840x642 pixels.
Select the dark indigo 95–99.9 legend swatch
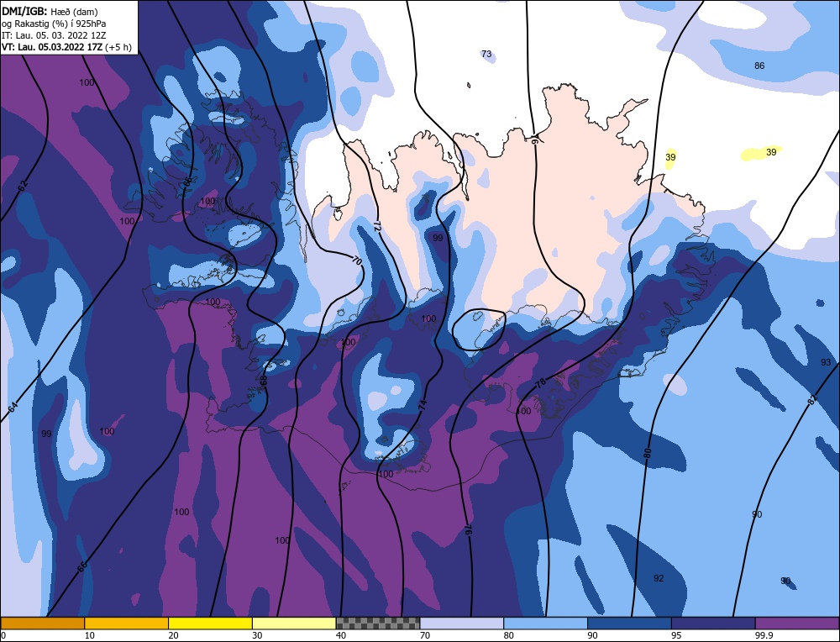(713, 624)
